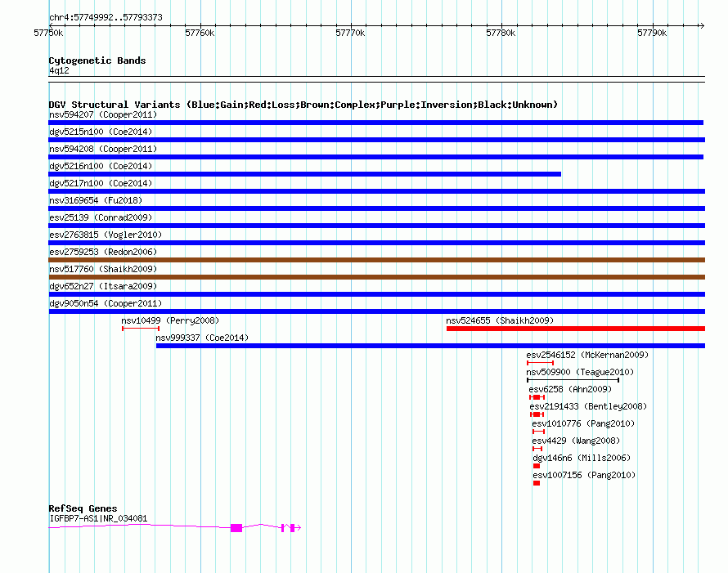728x573 pixels.
Task: Select the red dgv146n6 loss box
Action: (537, 466)
